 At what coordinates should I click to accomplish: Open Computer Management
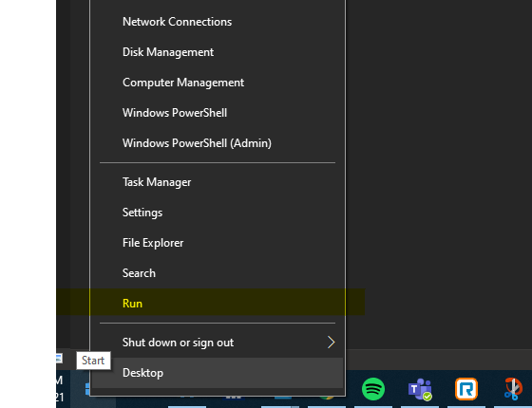(218, 83)
